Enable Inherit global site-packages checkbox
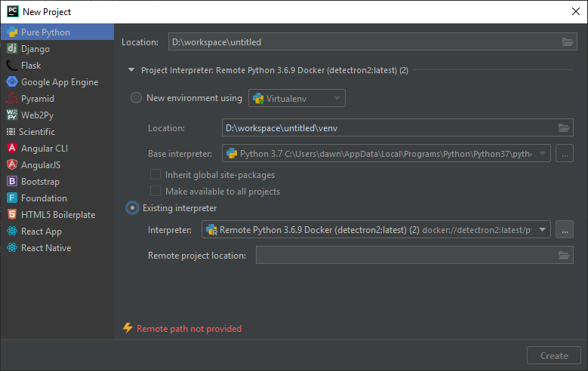The image size is (588, 371). click(156, 175)
